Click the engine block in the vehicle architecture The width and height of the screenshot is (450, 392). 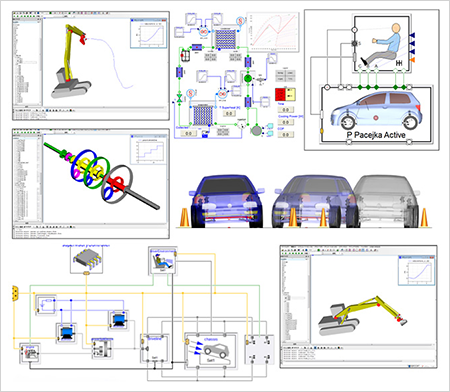(30, 353)
